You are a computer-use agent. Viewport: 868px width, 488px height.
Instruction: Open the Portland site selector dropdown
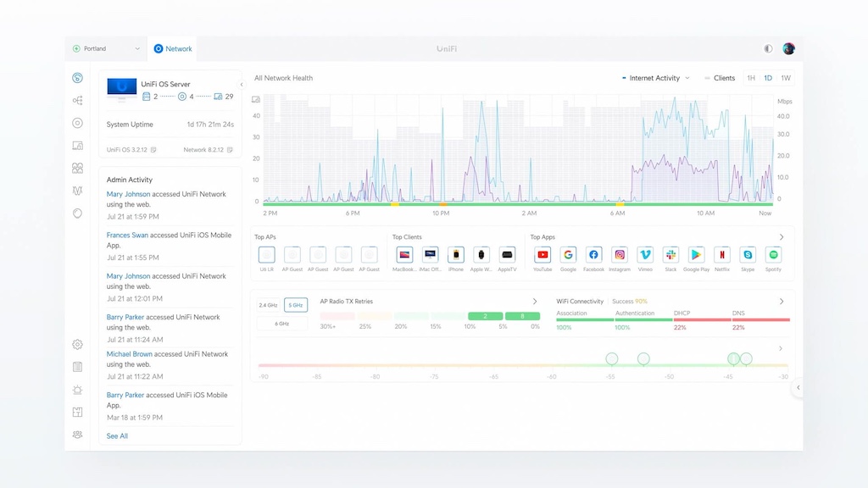(x=104, y=48)
